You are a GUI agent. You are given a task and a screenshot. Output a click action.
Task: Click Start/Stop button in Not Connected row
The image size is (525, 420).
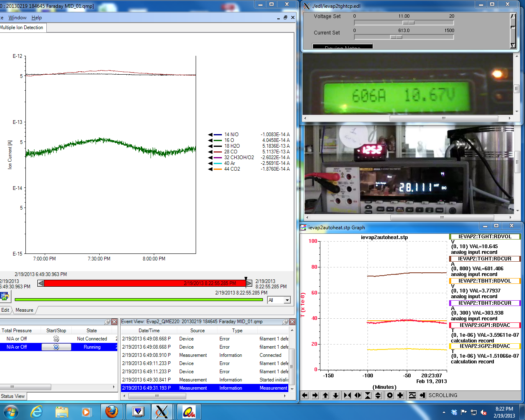tap(56, 339)
